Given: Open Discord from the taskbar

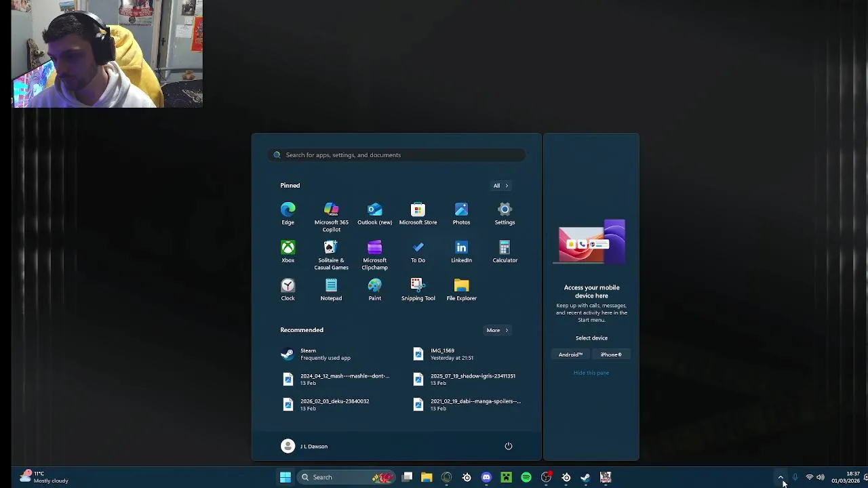Looking at the screenshot, I should tap(486, 477).
